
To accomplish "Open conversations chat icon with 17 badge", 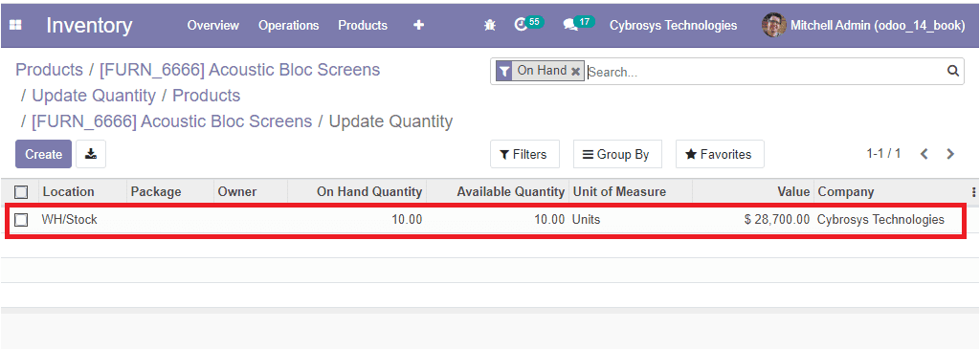I will [578, 24].
